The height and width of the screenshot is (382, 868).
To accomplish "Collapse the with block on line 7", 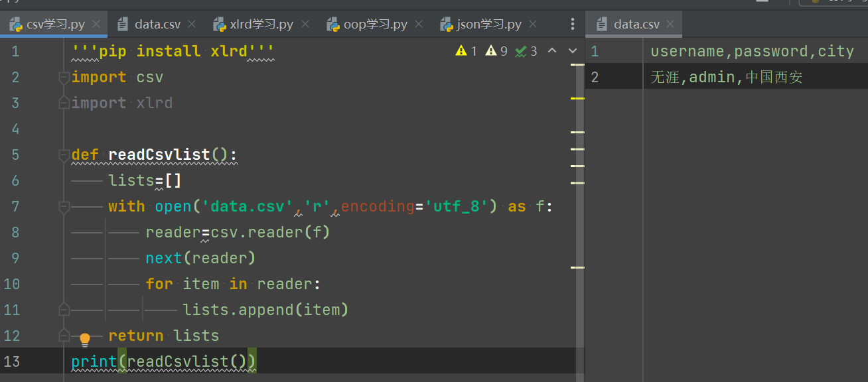I will (64, 207).
